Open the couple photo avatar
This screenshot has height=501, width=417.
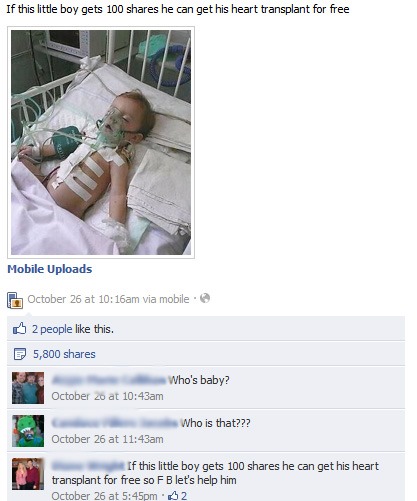click(x=28, y=474)
